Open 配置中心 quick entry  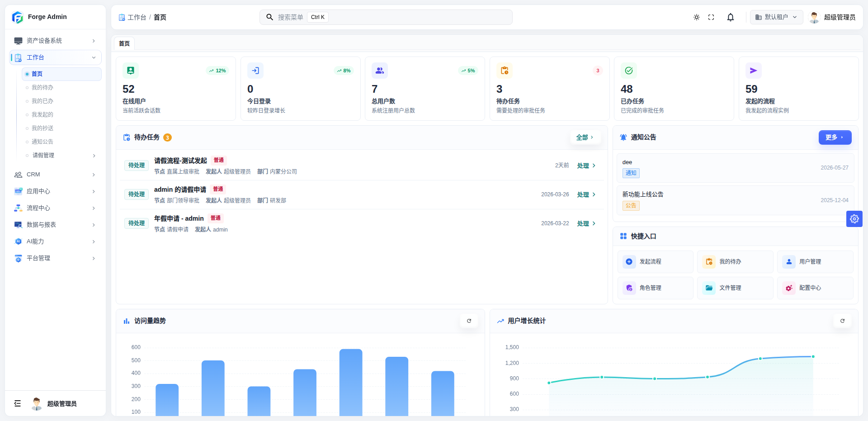(815, 288)
